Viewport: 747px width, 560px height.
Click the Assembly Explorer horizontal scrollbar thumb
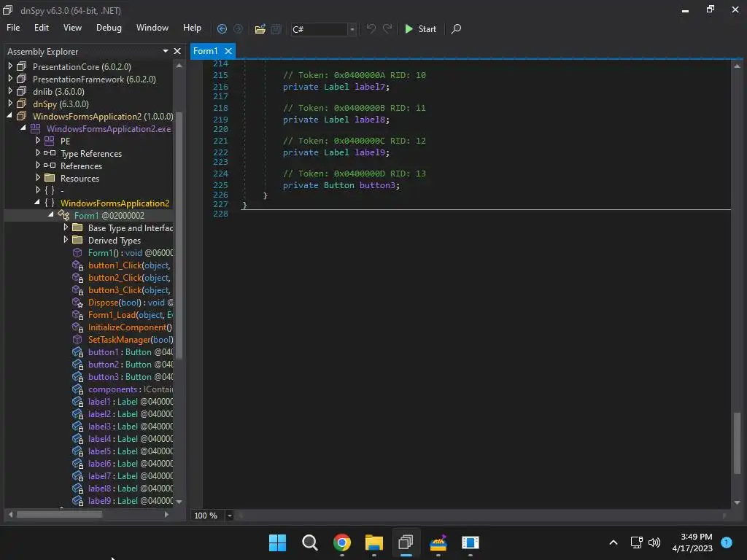point(59,514)
